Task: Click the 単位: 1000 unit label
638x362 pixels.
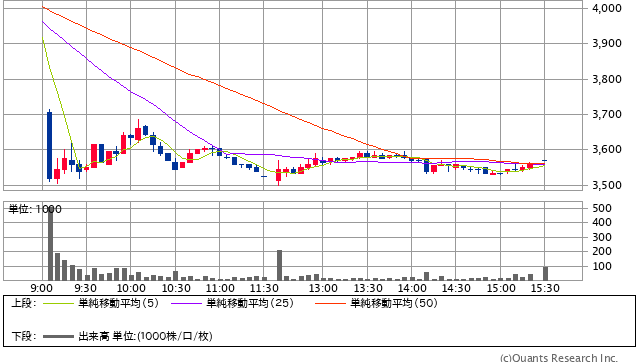Action: point(35,209)
